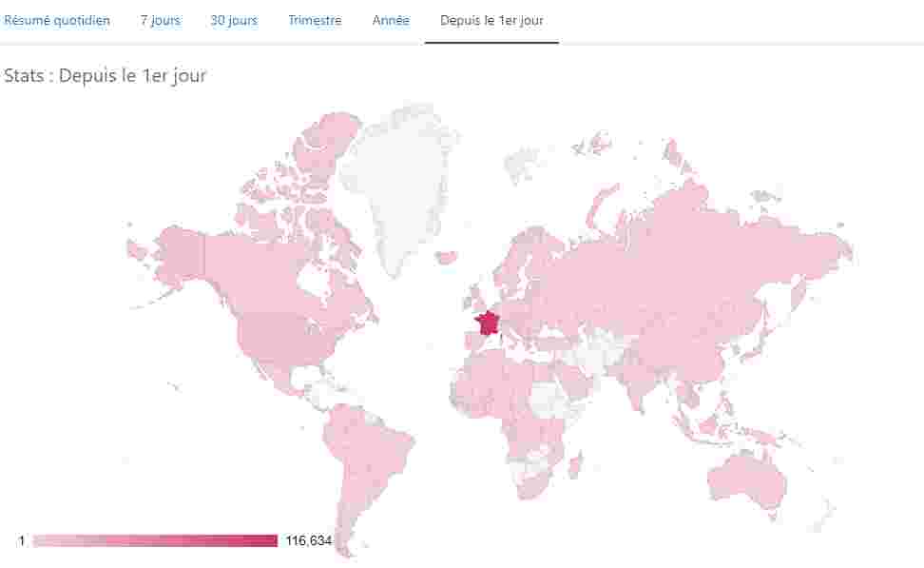Click the Stats : Depuis le 1er jour heading
This screenshot has height=568, width=924.
105,75
